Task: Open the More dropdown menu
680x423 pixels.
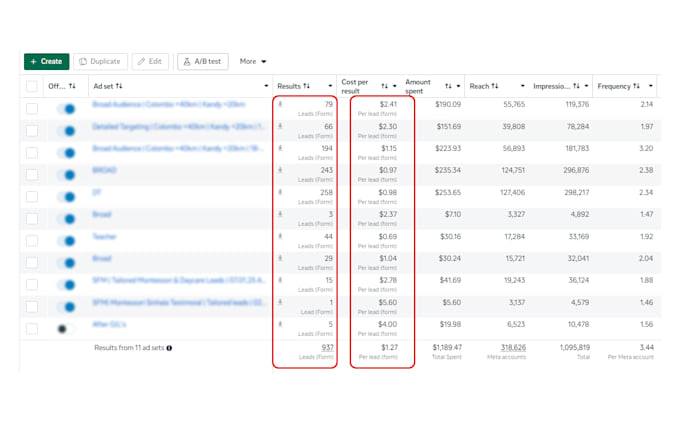Action: (x=253, y=62)
